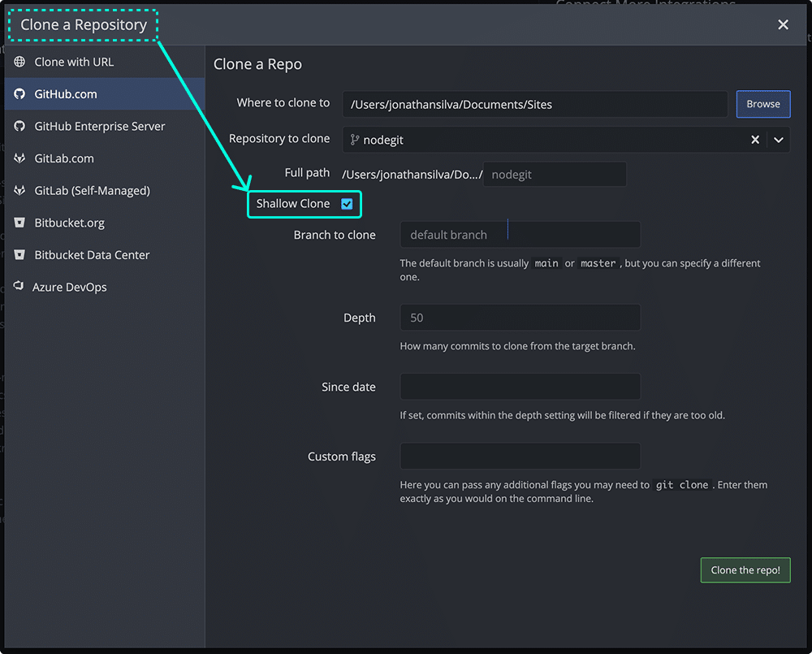This screenshot has width=812, height=654.
Task: Click the GitHub.com sidebar icon
Action: [20, 93]
